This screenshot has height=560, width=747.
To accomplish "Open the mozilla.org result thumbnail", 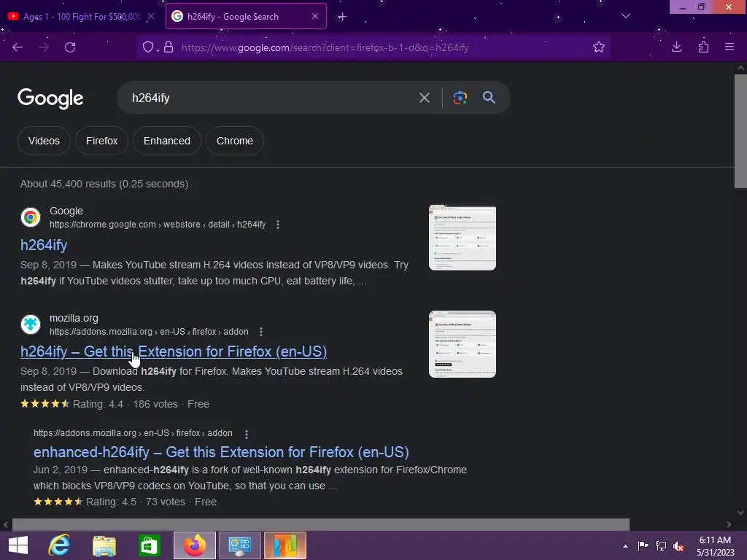I will [x=462, y=344].
